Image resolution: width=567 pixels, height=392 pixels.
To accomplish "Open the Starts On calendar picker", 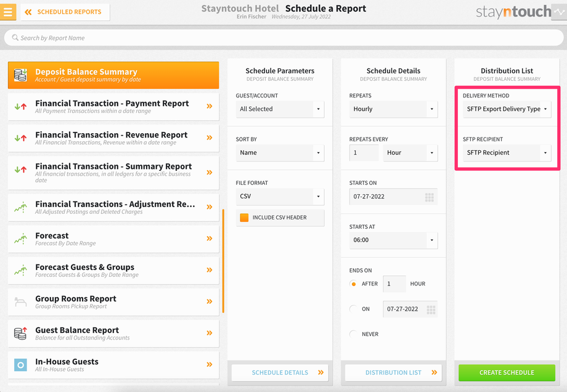I will tap(429, 197).
